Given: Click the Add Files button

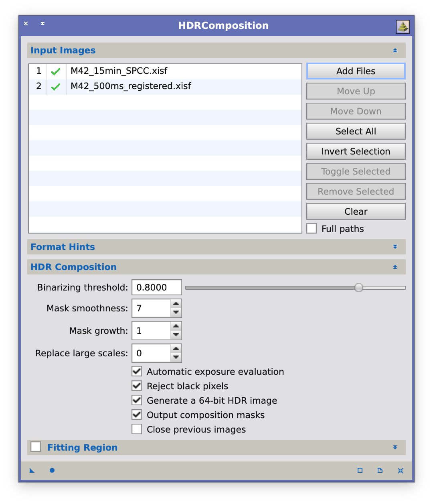Looking at the screenshot, I should (356, 71).
